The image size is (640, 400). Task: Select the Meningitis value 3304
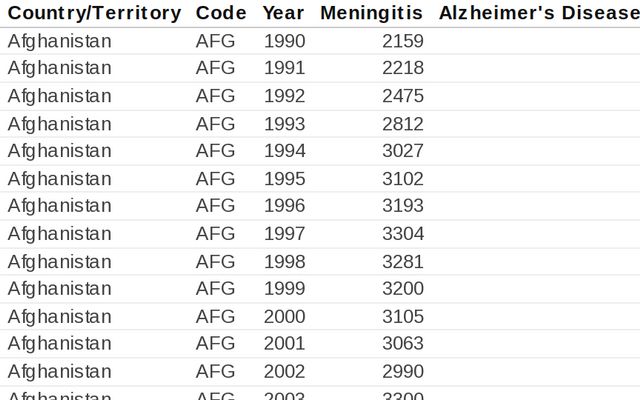click(403, 234)
